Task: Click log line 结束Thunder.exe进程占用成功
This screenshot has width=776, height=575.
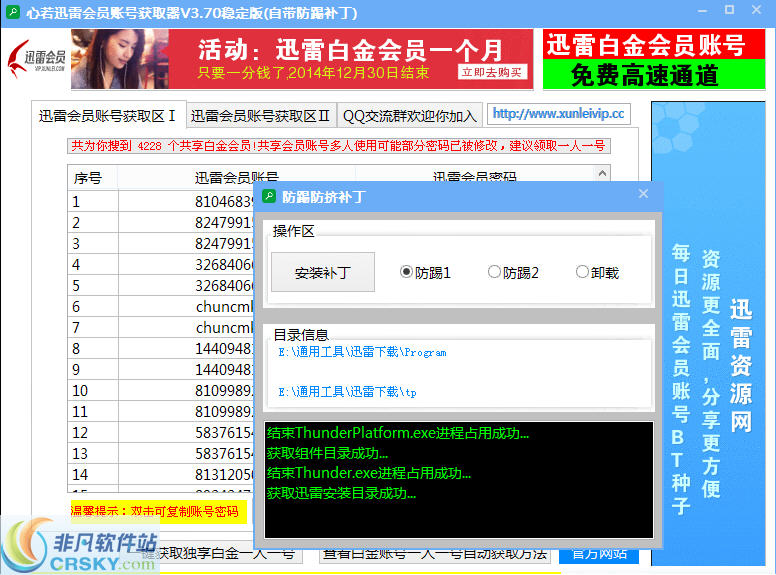Action: (x=369, y=473)
